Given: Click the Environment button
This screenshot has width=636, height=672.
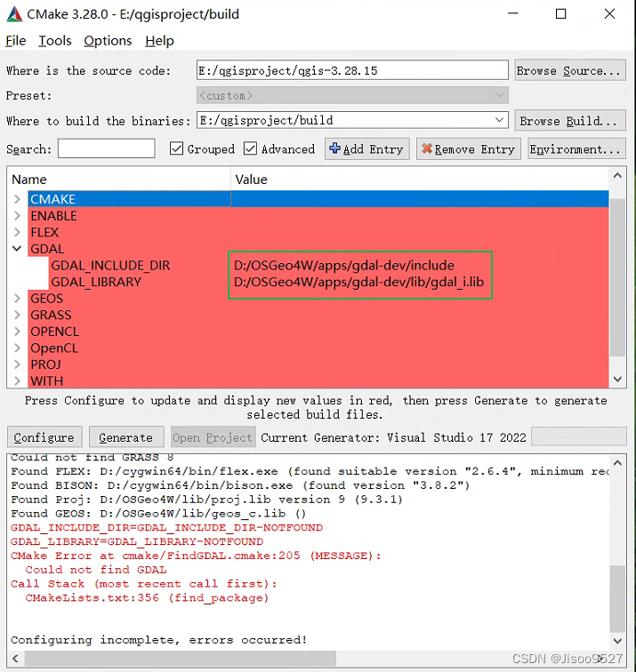Looking at the screenshot, I should (576, 148).
